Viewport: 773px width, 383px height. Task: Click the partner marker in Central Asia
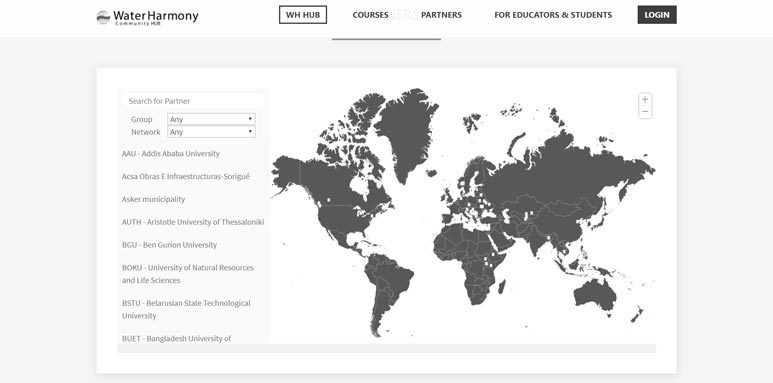[530, 213]
